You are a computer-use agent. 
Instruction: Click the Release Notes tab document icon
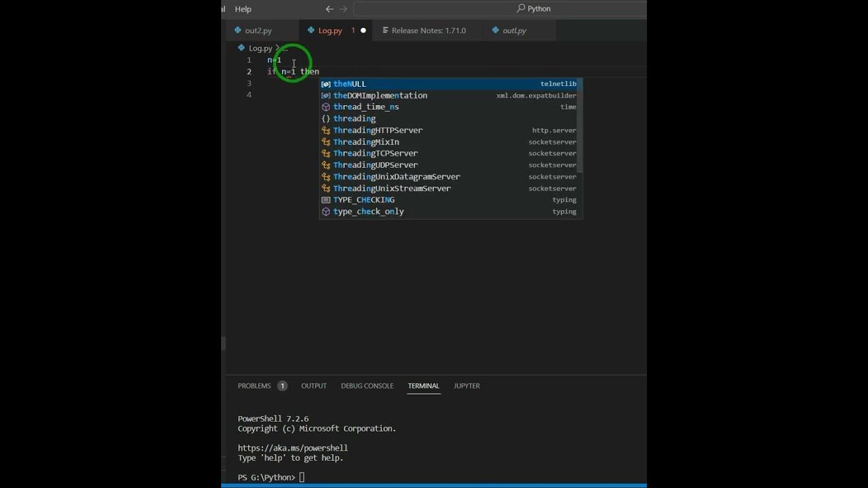385,30
